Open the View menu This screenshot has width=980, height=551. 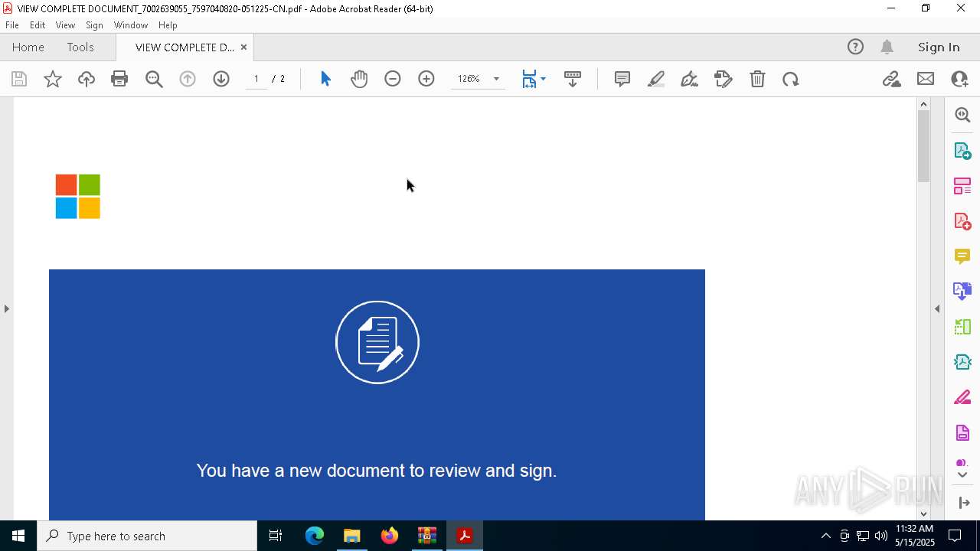click(65, 25)
